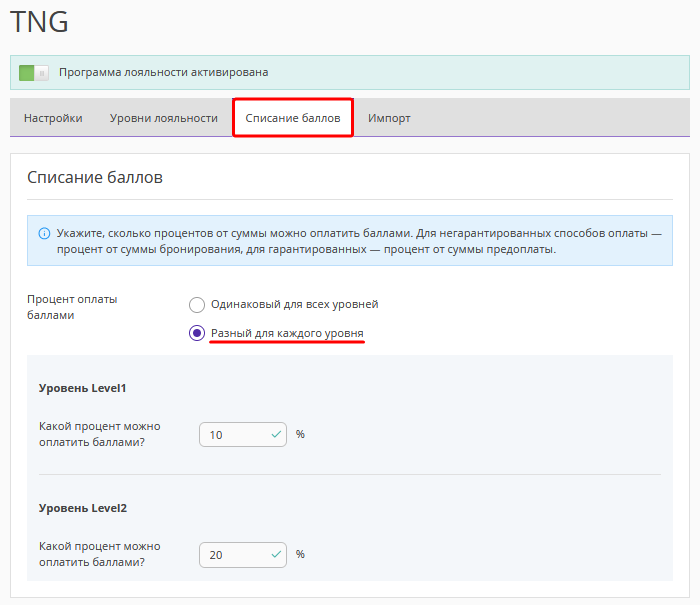Screen dimensions: 700x605
Task: Click the checkmark icon in Level2 field
Action: coord(276,555)
